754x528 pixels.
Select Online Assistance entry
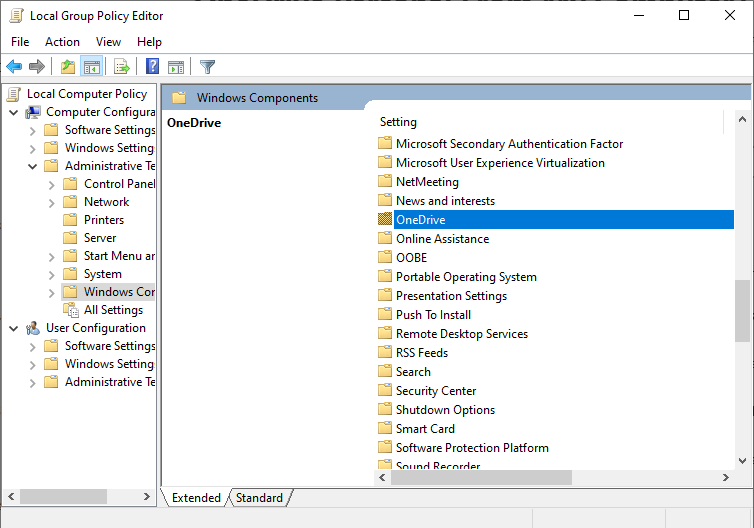tap(442, 239)
